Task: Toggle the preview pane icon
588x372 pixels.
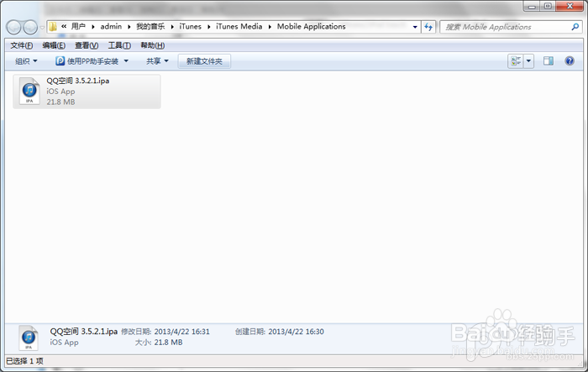Action: coord(549,60)
